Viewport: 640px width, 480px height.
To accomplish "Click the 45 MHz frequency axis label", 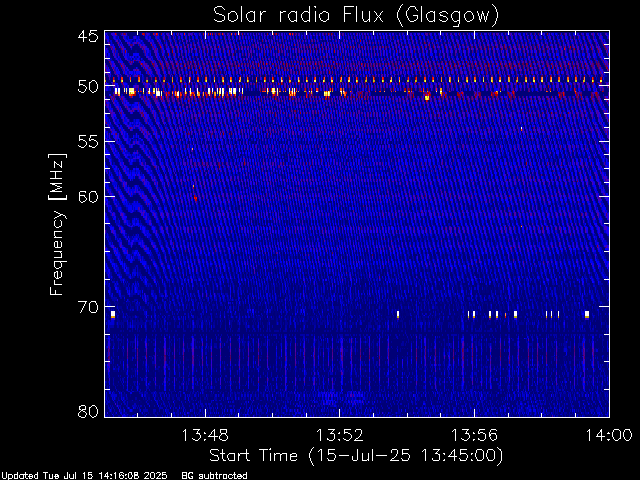I will click(x=88, y=36).
